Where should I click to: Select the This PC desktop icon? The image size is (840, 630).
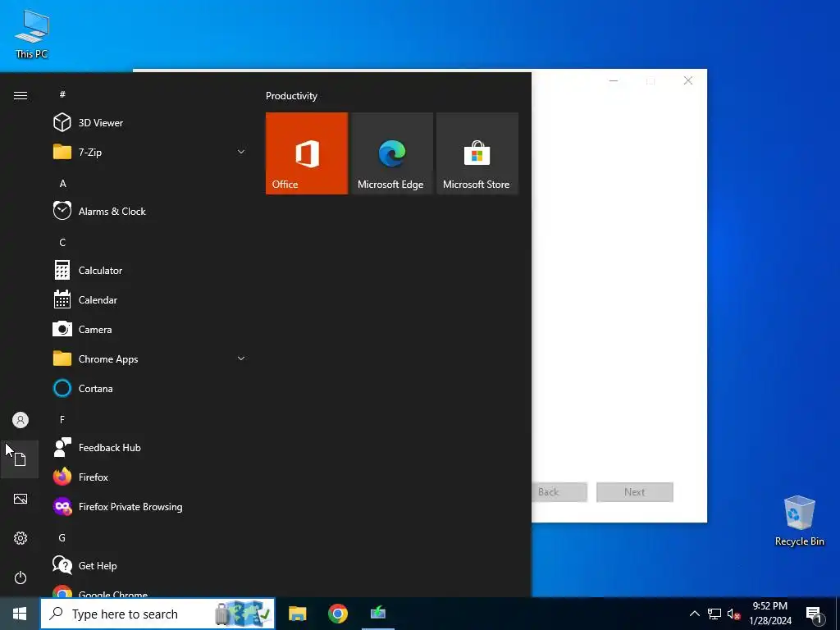(x=32, y=34)
